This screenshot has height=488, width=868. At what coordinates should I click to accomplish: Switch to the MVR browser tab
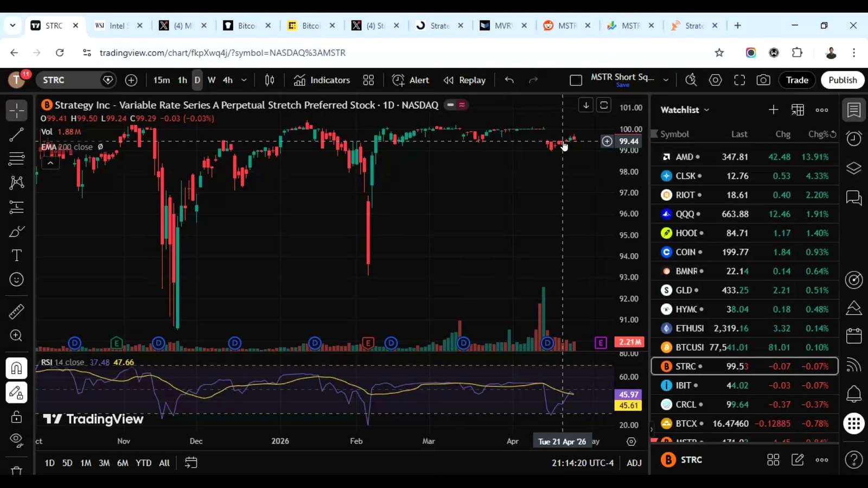click(504, 25)
